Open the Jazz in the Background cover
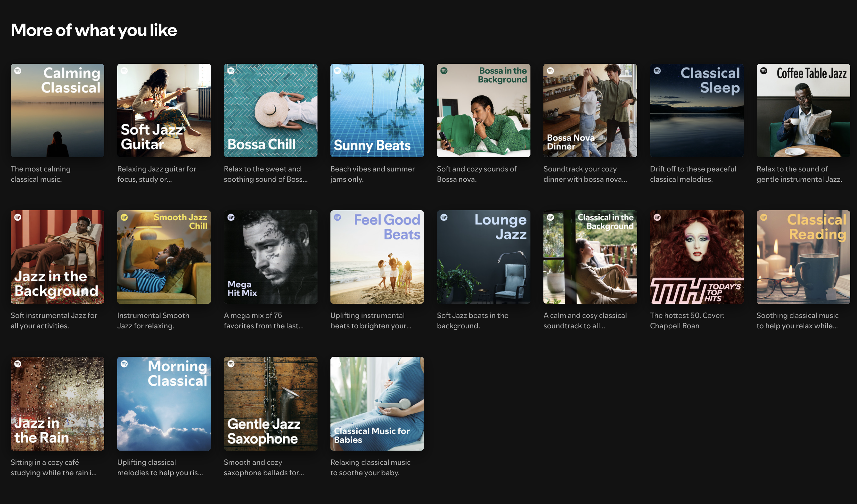This screenshot has width=857, height=504. click(58, 257)
